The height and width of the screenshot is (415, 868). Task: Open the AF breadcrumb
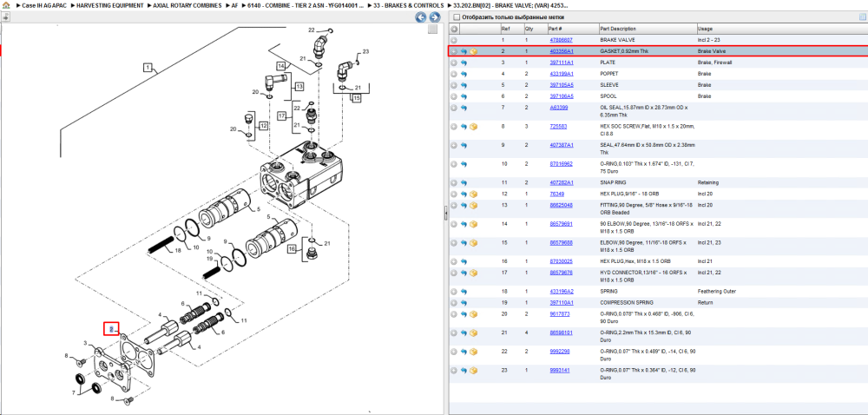pyautogui.click(x=234, y=5)
